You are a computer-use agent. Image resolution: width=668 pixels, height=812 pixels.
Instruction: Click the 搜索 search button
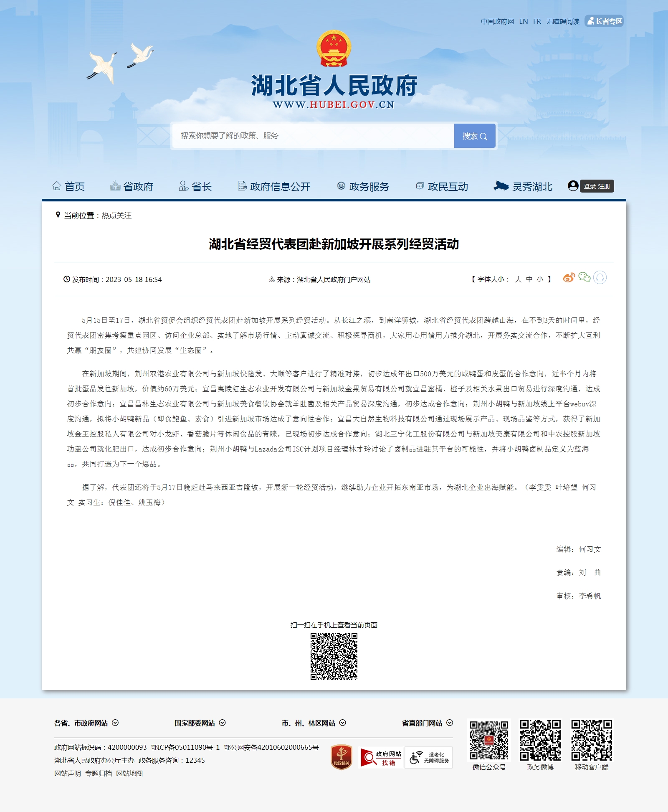coord(475,136)
